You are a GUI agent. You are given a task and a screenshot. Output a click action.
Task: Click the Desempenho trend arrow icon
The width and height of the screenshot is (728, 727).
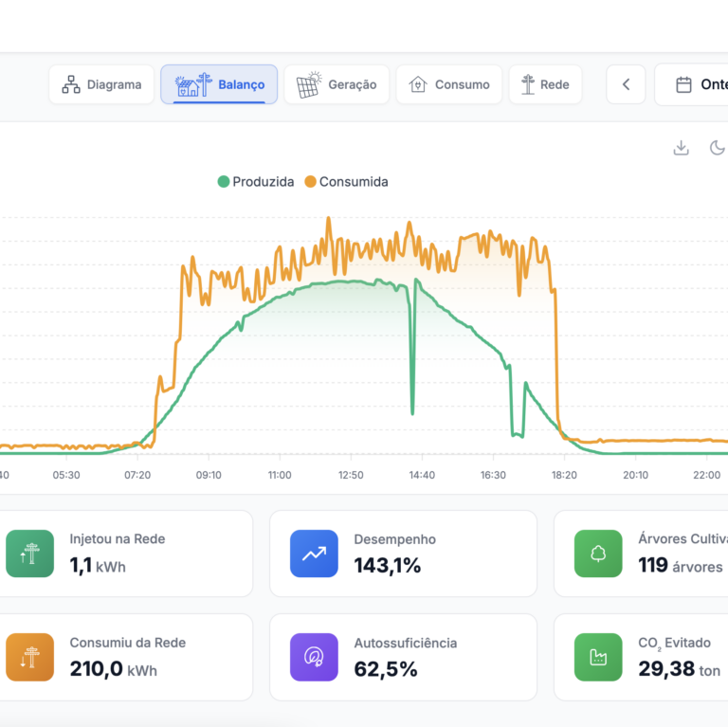314,554
